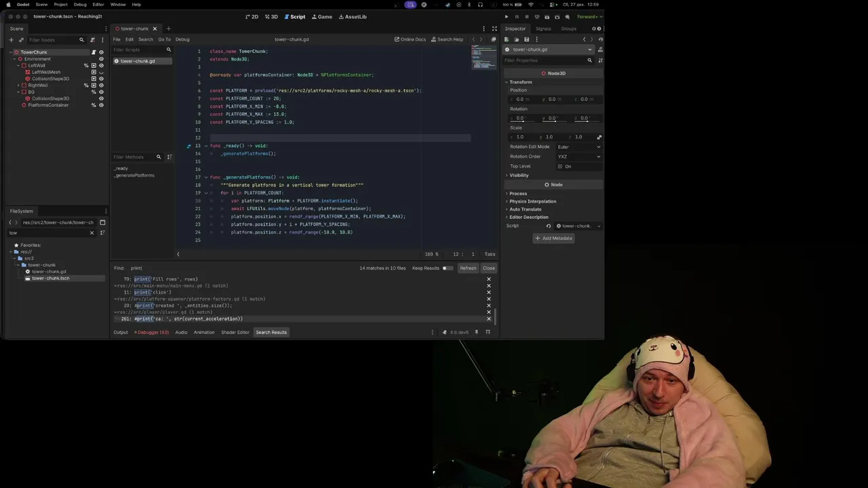868x488 pixels.
Task: Collapse the Environment node
Action: 15,59
